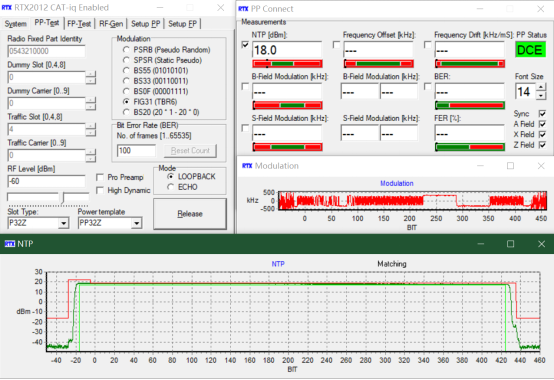Click the RTX icon in the Modulation window title
The width and height of the screenshot is (554, 380).
247,166
